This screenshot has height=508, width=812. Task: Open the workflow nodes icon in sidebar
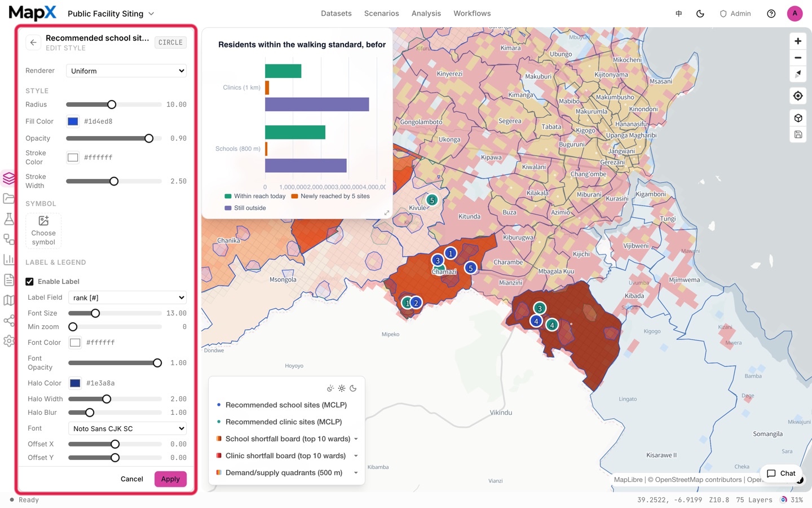tap(8, 239)
